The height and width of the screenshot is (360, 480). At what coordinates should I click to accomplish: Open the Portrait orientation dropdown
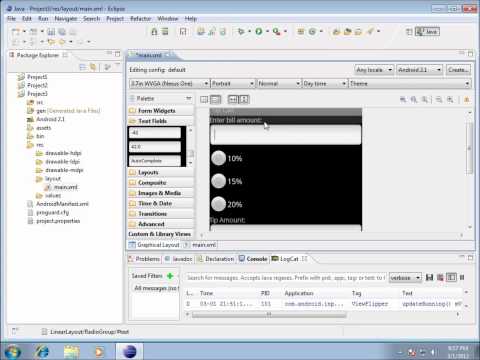(x=233, y=83)
